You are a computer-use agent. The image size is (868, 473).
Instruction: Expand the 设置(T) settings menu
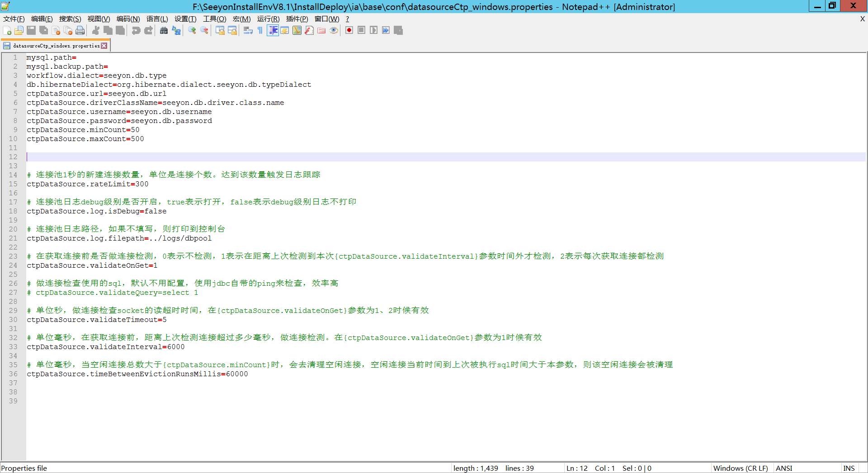(185, 19)
